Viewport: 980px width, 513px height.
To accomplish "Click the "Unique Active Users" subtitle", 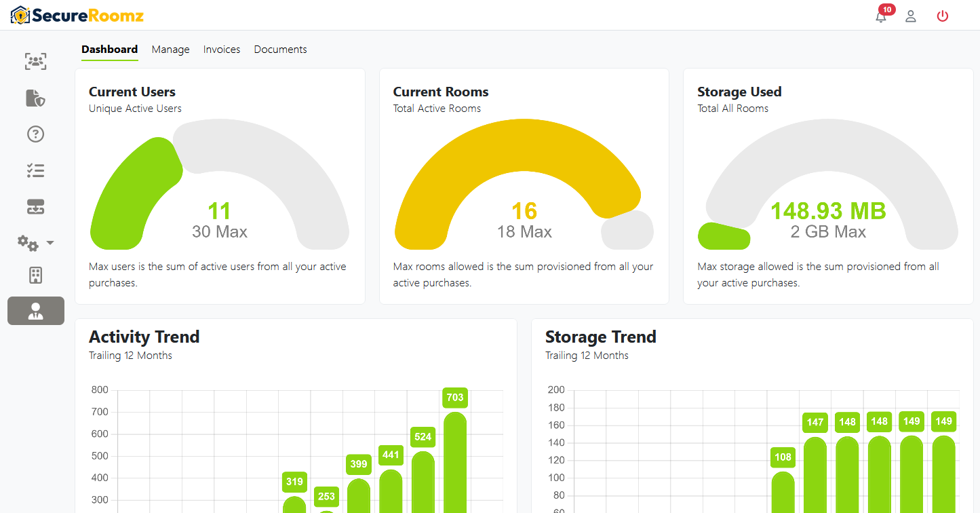I will coord(135,109).
